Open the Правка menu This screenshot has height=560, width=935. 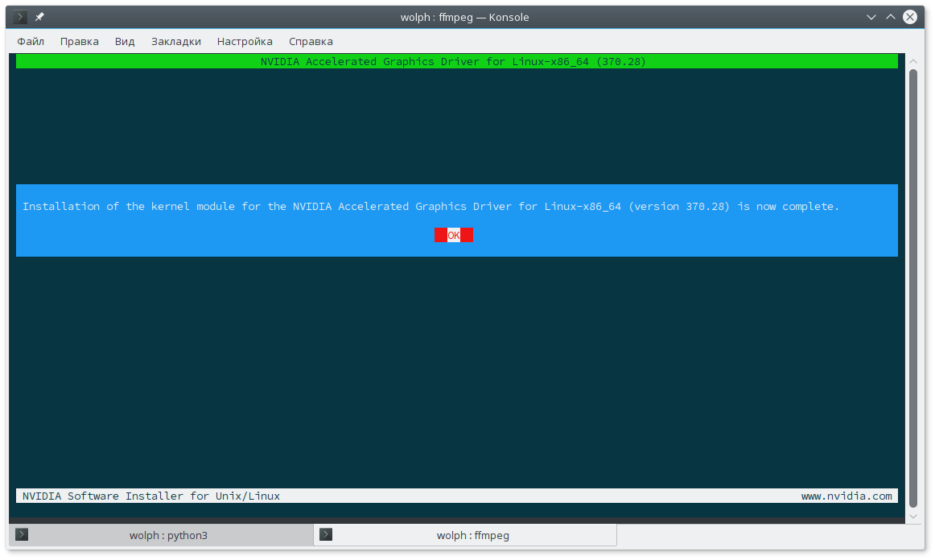click(80, 41)
